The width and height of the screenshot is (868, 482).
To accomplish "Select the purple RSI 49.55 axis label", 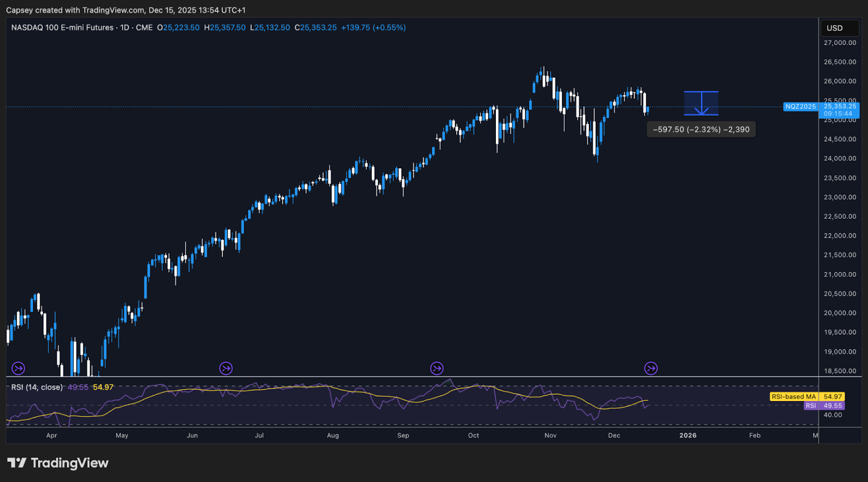I will 824,406.
